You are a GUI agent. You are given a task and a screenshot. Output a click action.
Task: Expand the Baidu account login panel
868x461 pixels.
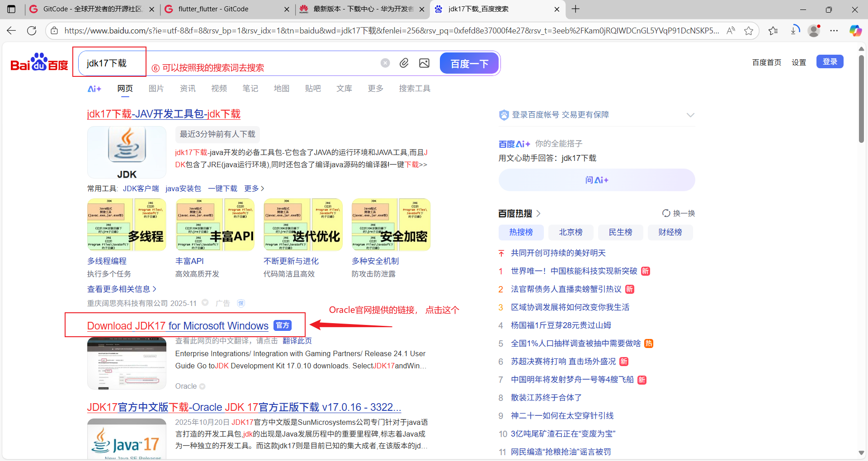click(690, 115)
